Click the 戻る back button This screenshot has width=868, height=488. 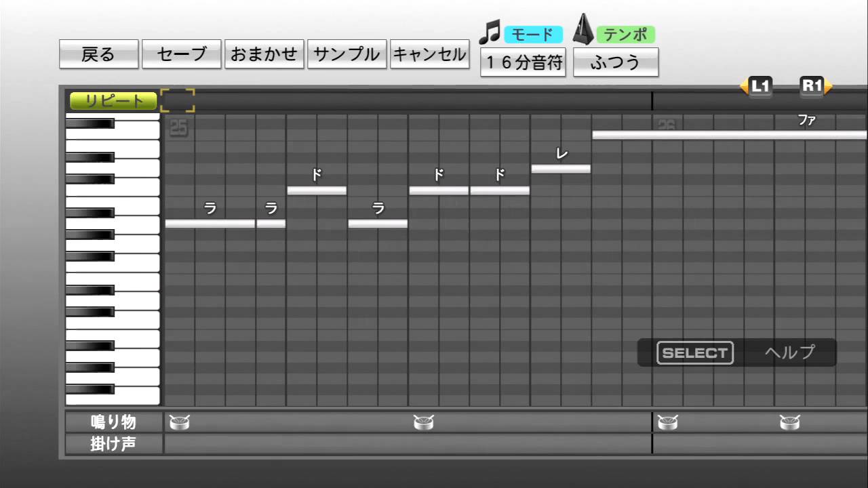(99, 54)
